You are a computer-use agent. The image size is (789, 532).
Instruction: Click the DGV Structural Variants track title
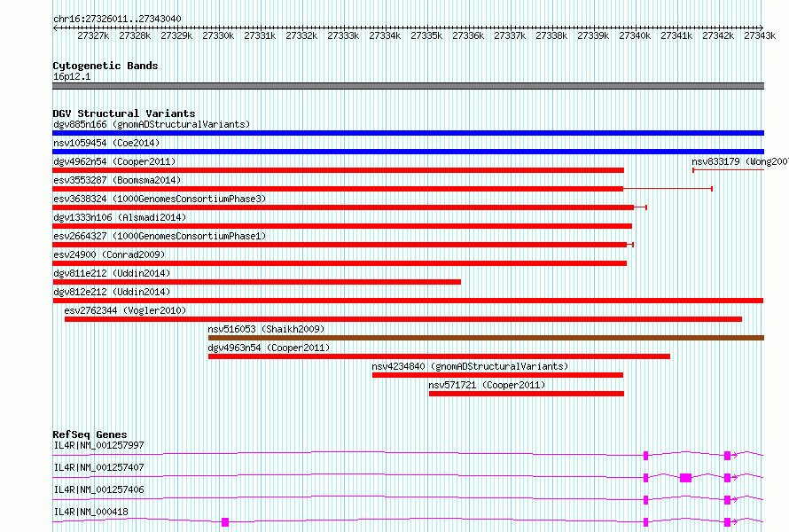[x=124, y=113]
